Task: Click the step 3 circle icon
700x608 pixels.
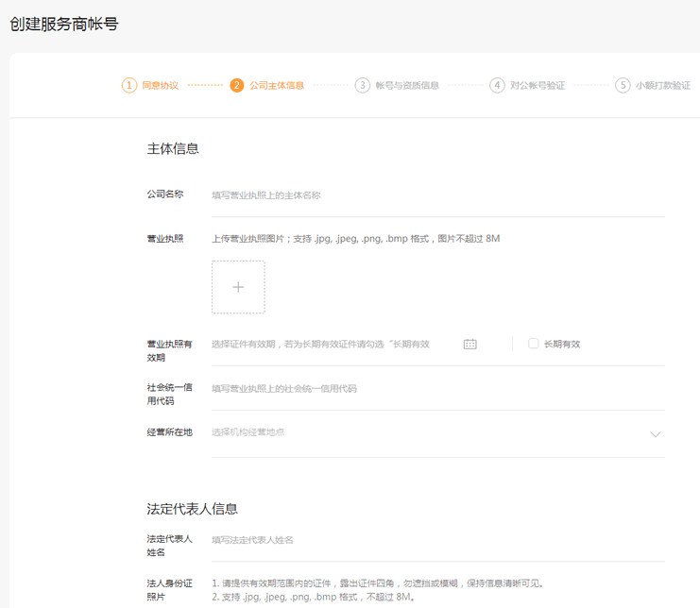Action: coord(363,85)
